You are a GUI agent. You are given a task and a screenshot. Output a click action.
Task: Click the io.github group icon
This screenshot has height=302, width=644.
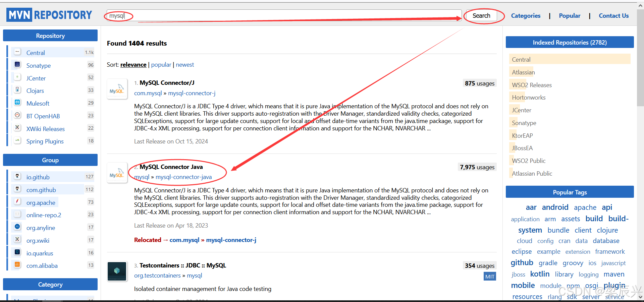(17, 176)
